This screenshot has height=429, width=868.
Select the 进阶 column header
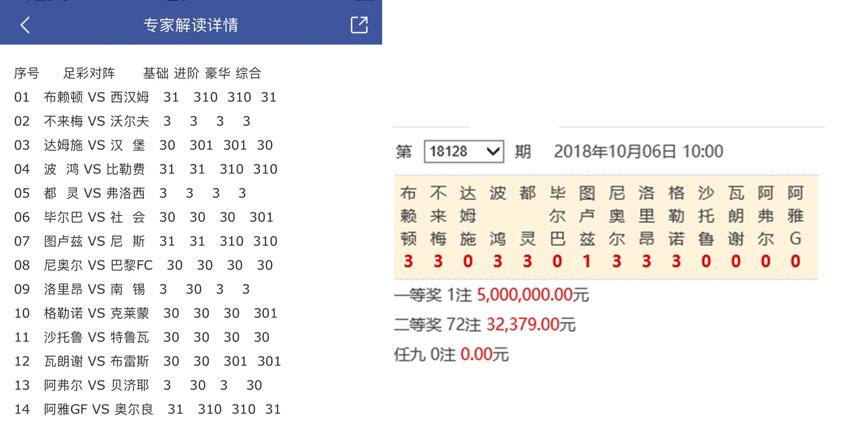[x=186, y=73]
